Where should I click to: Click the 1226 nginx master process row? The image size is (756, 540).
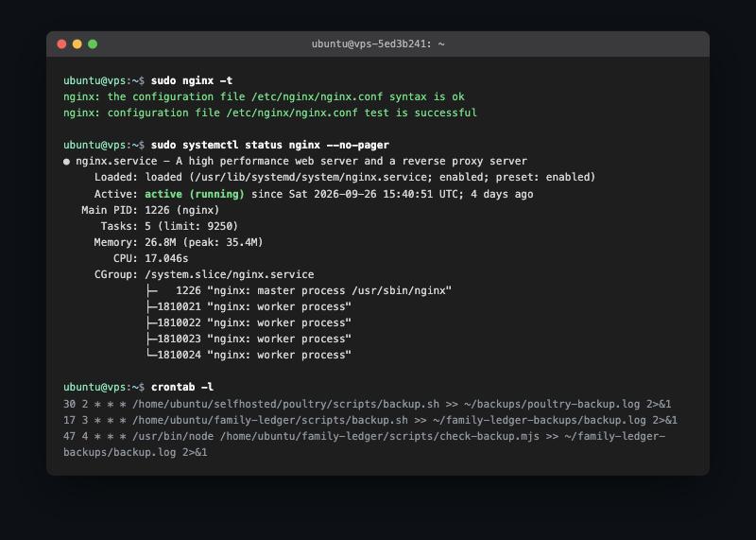pyautogui.click(x=299, y=290)
